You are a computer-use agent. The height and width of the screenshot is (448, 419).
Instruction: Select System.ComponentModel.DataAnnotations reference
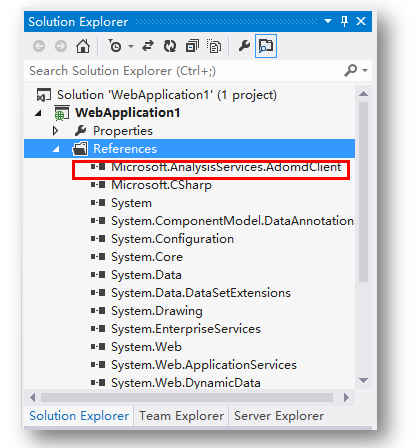point(233,221)
